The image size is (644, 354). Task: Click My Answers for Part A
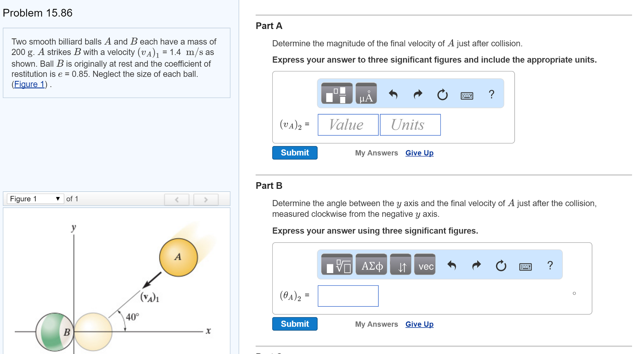[376, 153]
